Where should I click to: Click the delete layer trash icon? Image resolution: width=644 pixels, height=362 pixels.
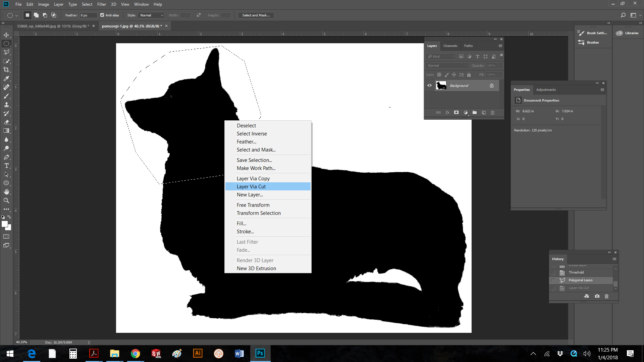tap(492, 113)
